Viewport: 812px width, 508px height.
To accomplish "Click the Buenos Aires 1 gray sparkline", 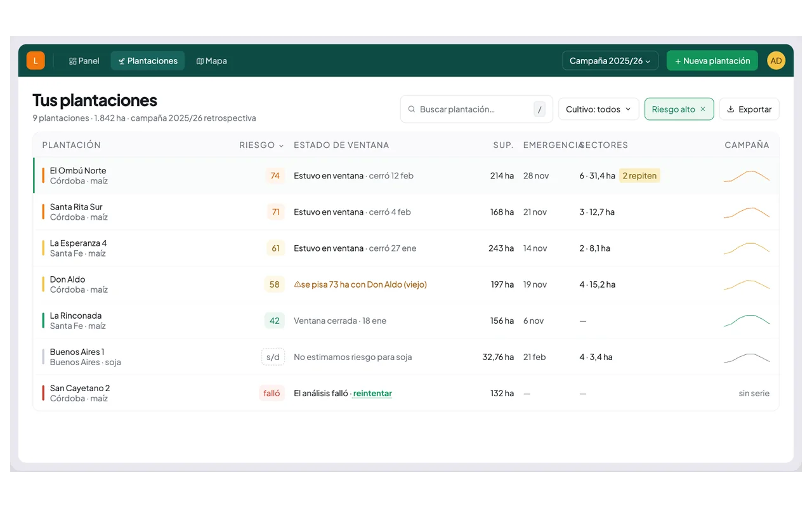I will [x=747, y=357].
